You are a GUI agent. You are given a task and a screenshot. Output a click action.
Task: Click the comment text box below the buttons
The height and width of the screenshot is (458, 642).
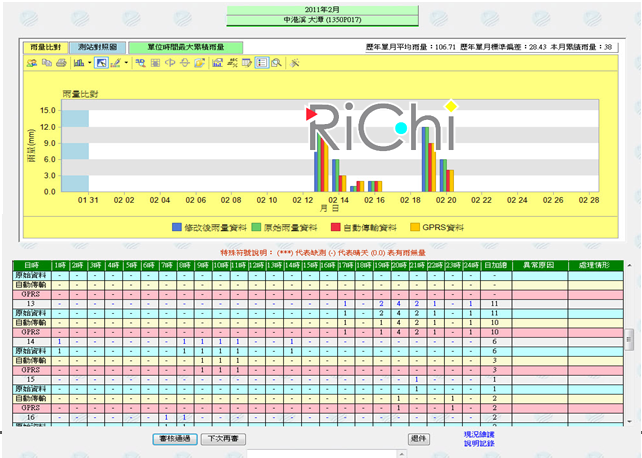322,453
